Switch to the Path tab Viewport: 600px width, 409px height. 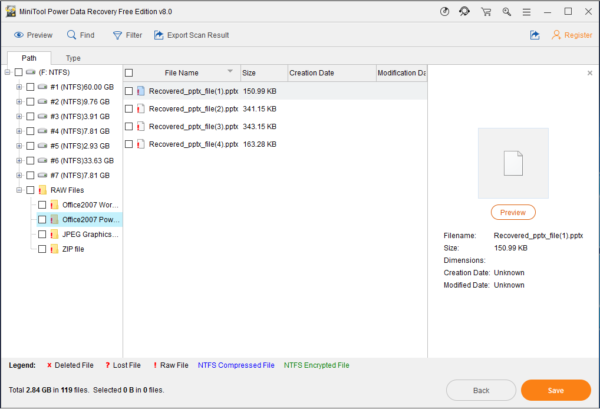[29, 58]
